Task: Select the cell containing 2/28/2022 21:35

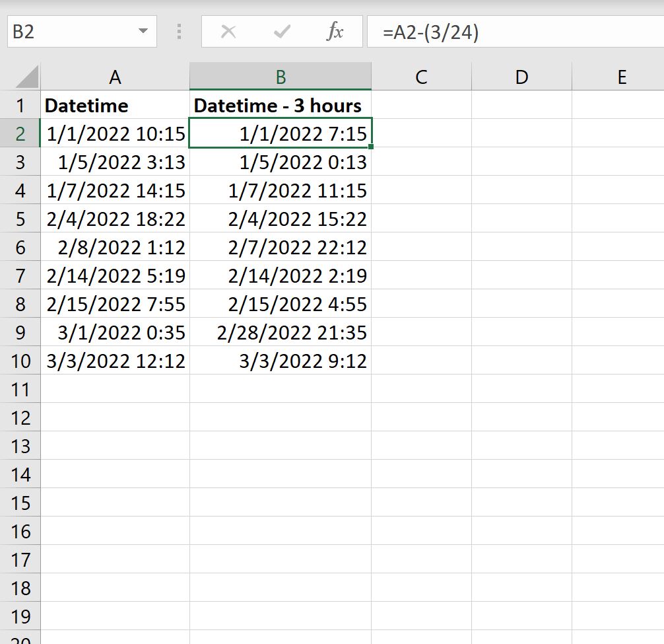Action: tap(280, 332)
